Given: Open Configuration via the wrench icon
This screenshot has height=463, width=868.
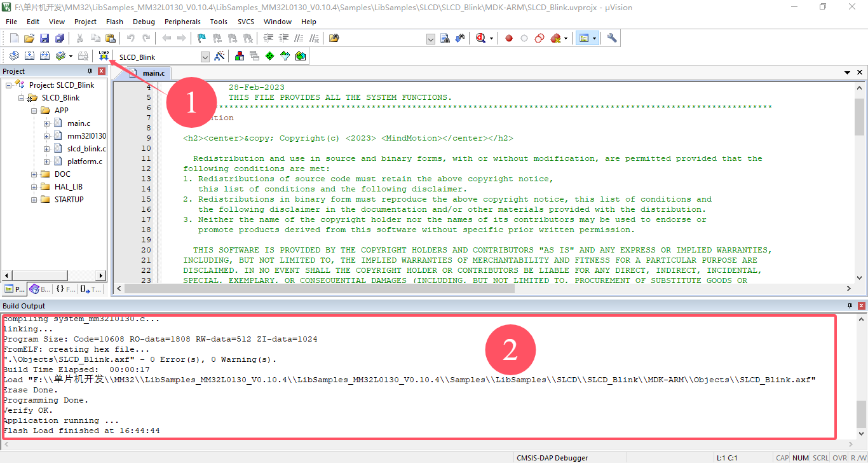Looking at the screenshot, I should (612, 38).
